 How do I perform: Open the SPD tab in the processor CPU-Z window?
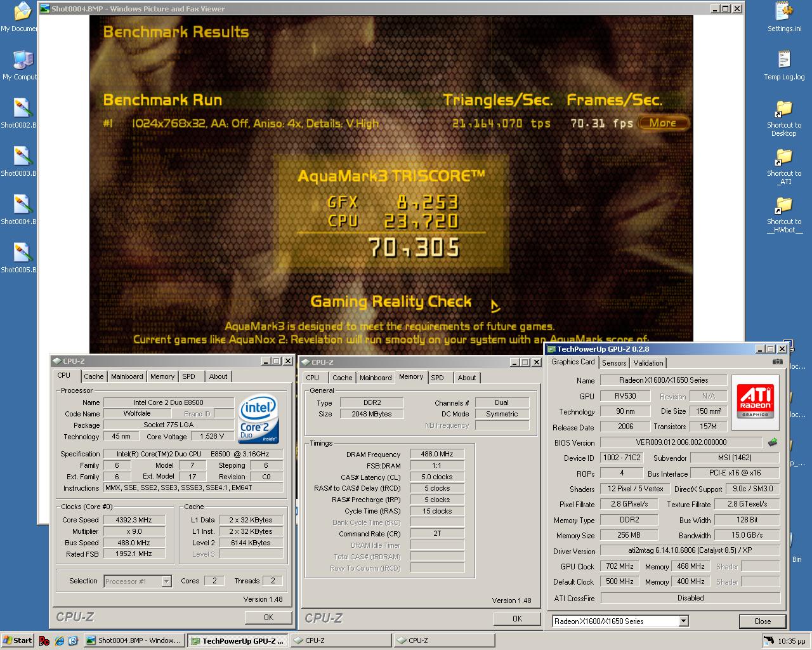tap(189, 376)
